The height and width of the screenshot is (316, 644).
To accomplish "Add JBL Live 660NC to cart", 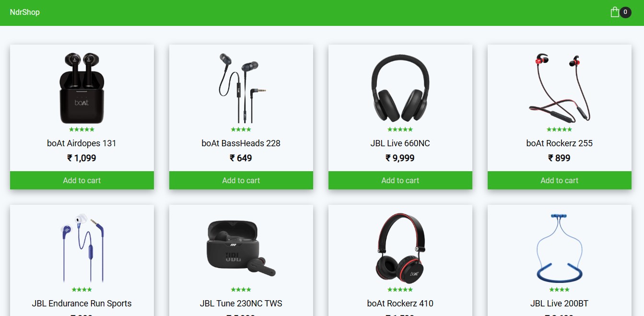I will [400, 180].
